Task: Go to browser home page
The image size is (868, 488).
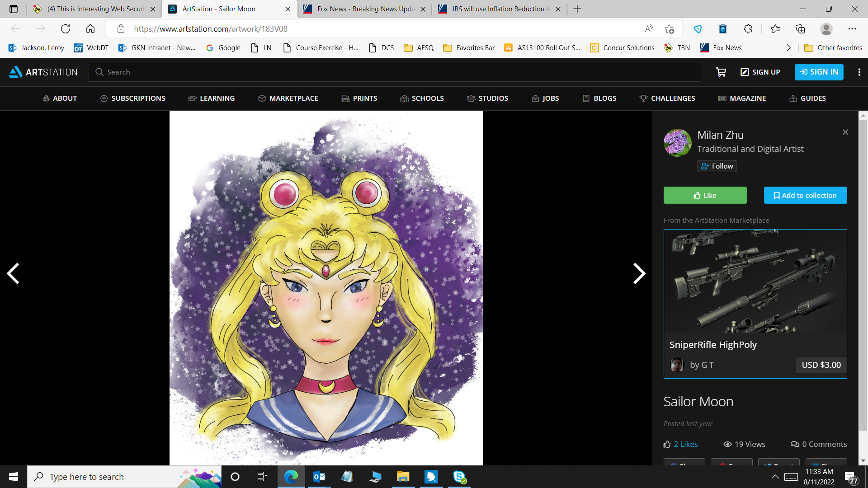Action: (90, 29)
